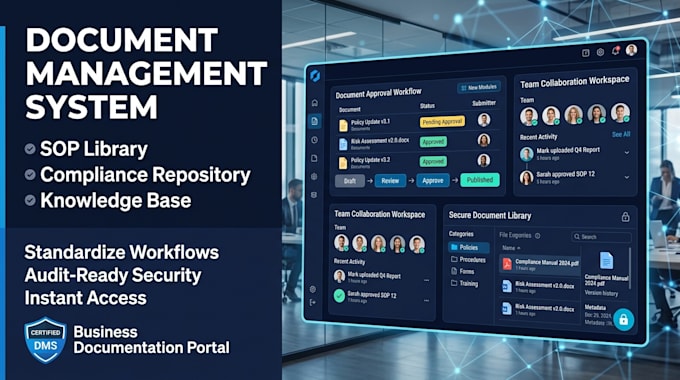Click the Pending Approval status badge
The width and height of the screenshot is (680, 380).
[x=442, y=122]
